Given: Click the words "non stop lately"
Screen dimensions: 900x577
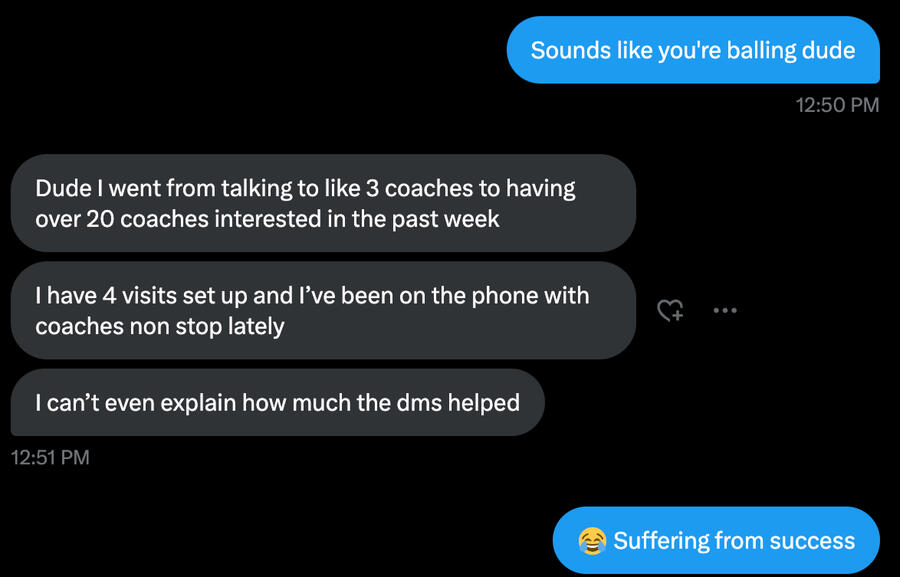Looking at the screenshot, I should (207, 326).
